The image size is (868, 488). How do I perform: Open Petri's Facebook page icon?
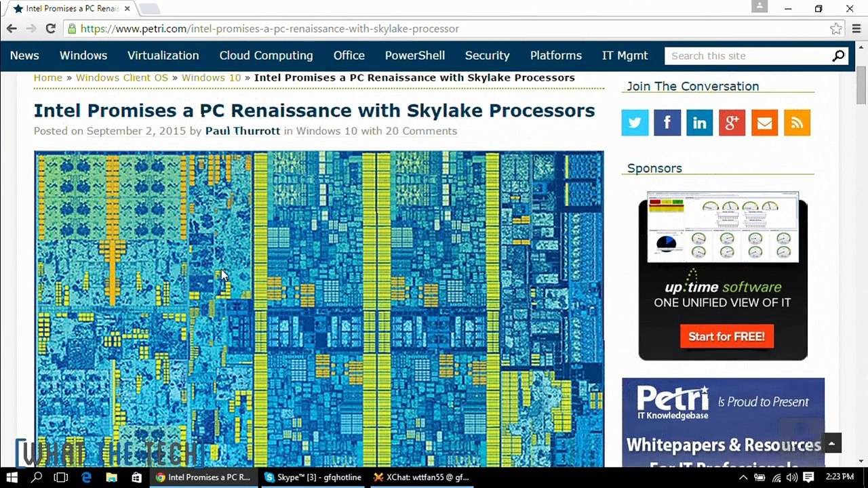click(667, 123)
